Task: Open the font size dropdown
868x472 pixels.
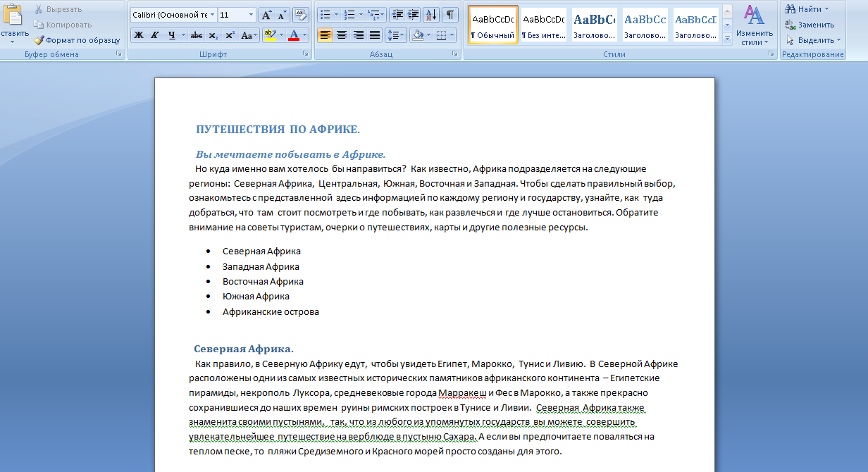Action: point(251,14)
